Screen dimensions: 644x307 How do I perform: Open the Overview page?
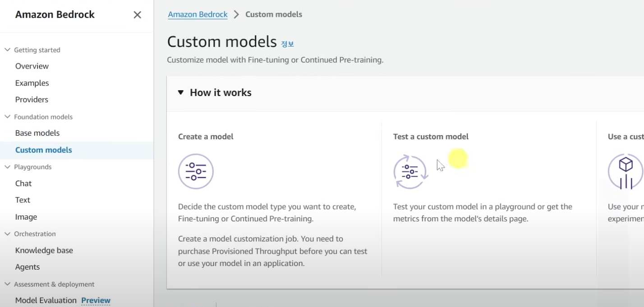32,66
